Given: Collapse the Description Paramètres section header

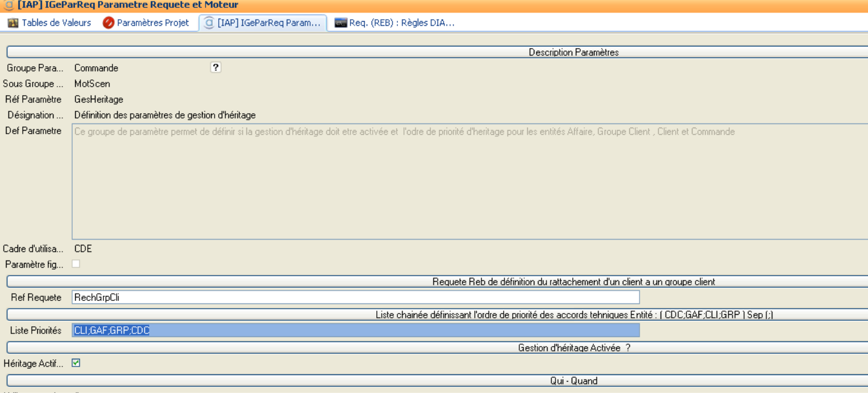Looking at the screenshot, I should coord(573,52).
